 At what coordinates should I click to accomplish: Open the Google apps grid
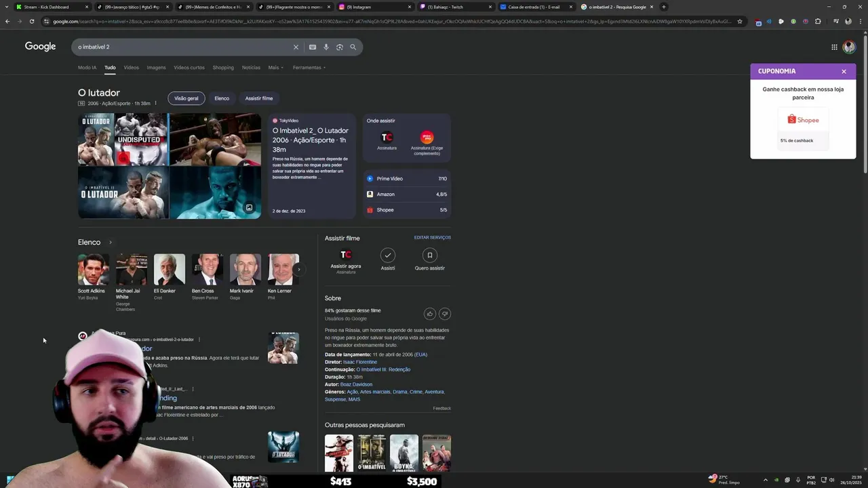click(834, 47)
